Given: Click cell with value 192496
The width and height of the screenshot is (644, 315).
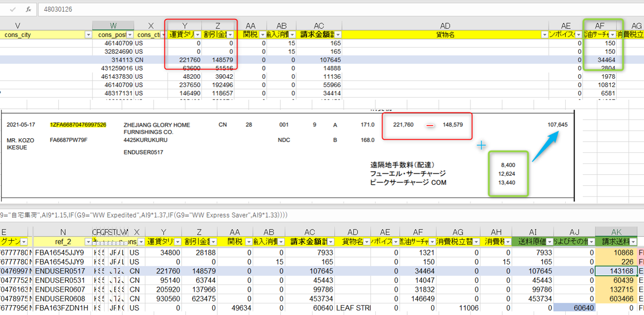Looking at the screenshot, I should coord(218,85).
